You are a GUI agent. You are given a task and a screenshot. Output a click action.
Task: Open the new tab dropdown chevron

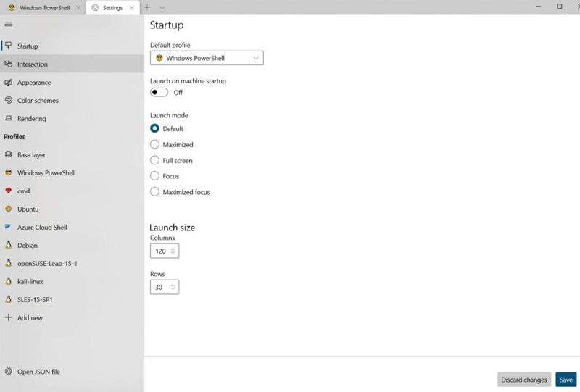coord(162,7)
